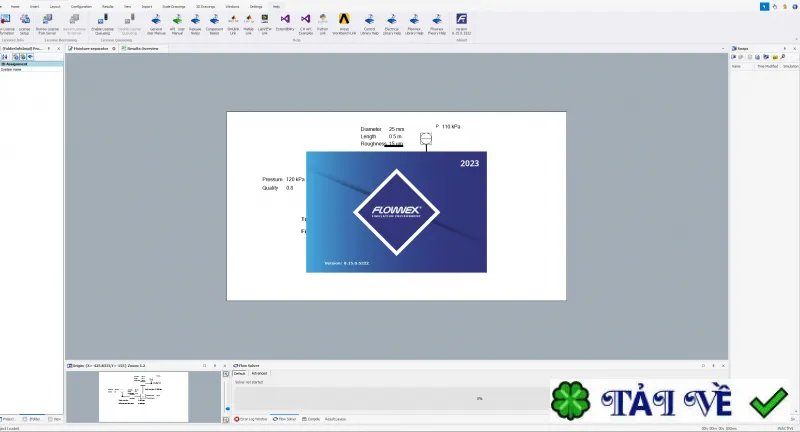Open the Python Link help
Image resolution: width=800 pixels, height=432 pixels.
(322, 24)
